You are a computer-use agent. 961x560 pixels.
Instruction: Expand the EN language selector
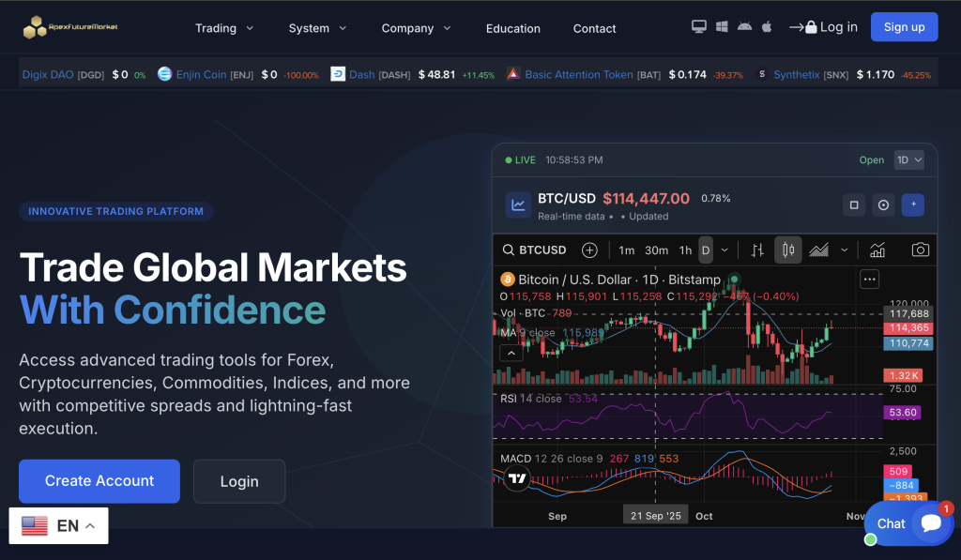[59, 526]
